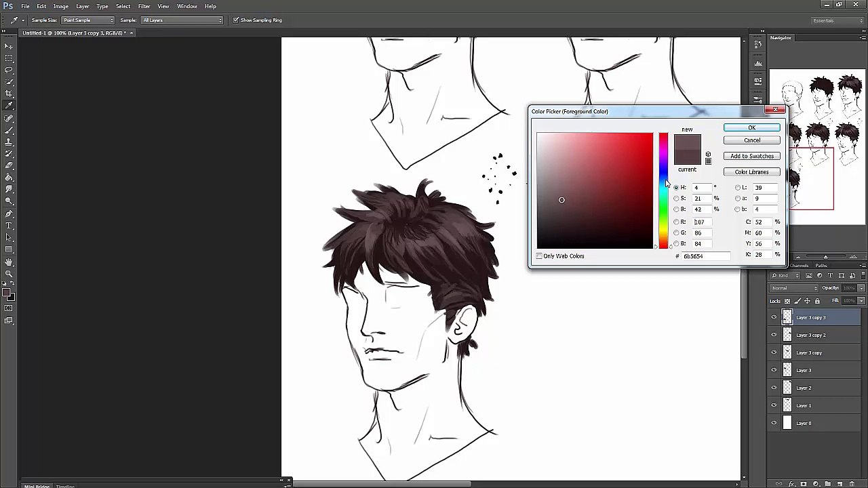868x488 pixels.
Task: Open the Layer menu
Action: tap(82, 6)
